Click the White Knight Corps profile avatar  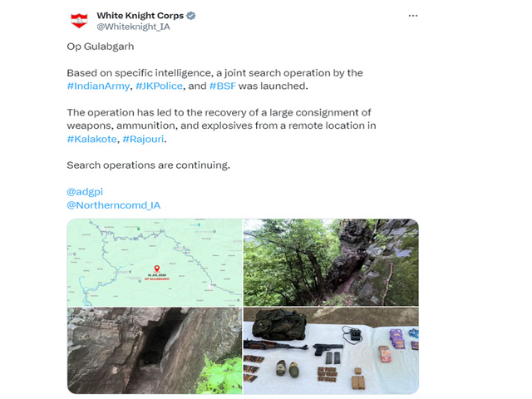click(x=79, y=20)
